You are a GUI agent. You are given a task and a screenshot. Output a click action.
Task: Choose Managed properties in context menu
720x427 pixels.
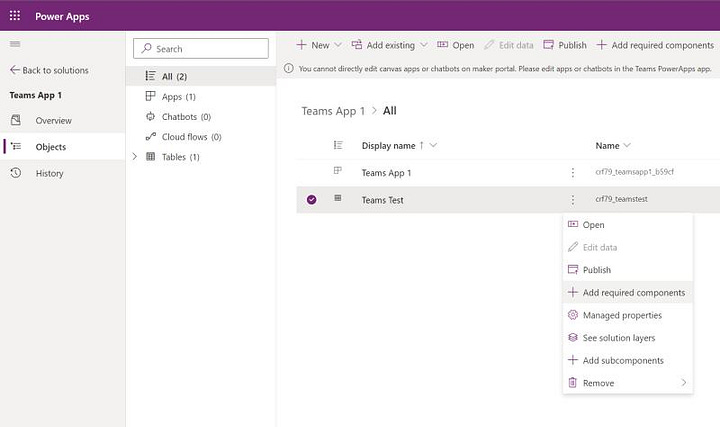pyautogui.click(x=628, y=315)
